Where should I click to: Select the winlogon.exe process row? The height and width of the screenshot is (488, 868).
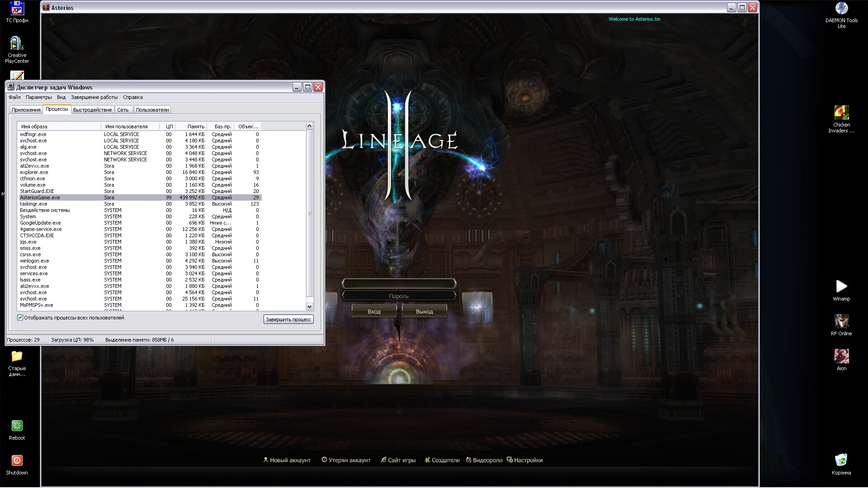(x=140, y=261)
